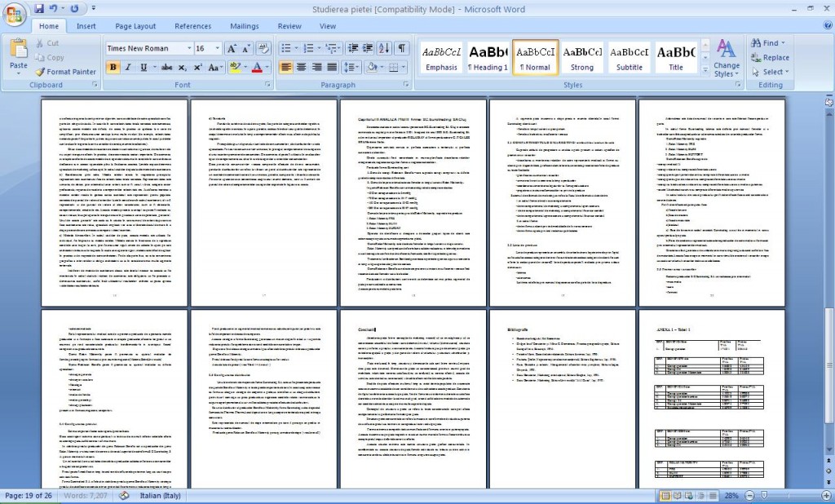Image resolution: width=835 pixels, height=504 pixels.
Task: Toggle Show/Hide paragraph marks
Action: point(402,48)
